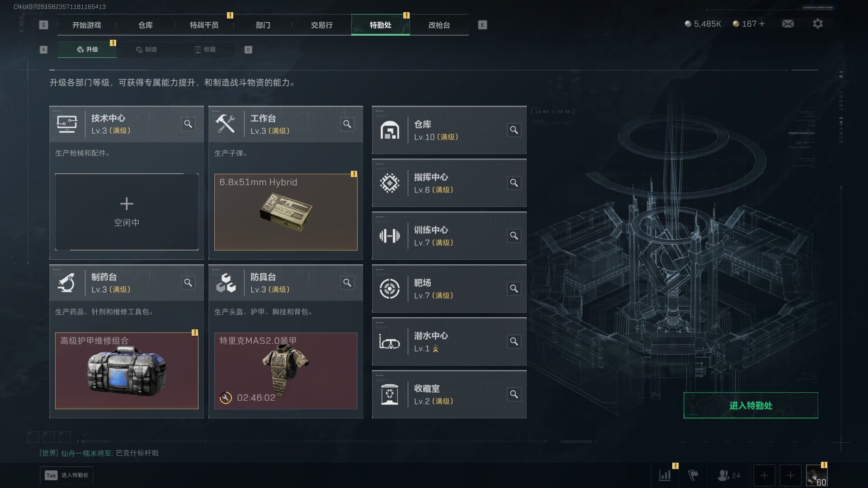The height and width of the screenshot is (488, 868).
Task: Open the 特里克MAS2.0装甲 crafting item
Action: (286, 371)
